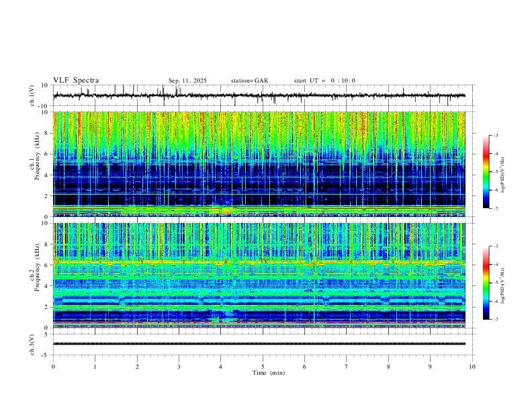Click the ch.2 color bar 'log(PSD)' label
Screen dimensions: 532x411
point(503,286)
